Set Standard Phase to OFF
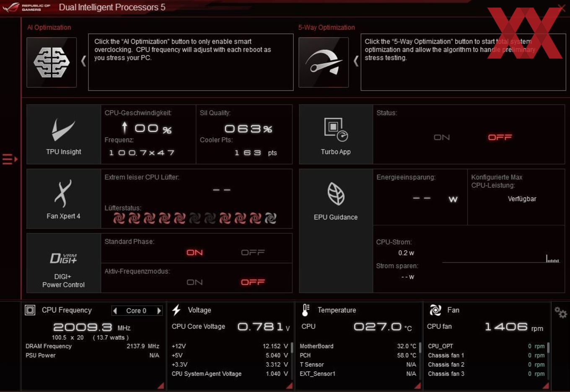This screenshot has width=570, height=392. 253,252
